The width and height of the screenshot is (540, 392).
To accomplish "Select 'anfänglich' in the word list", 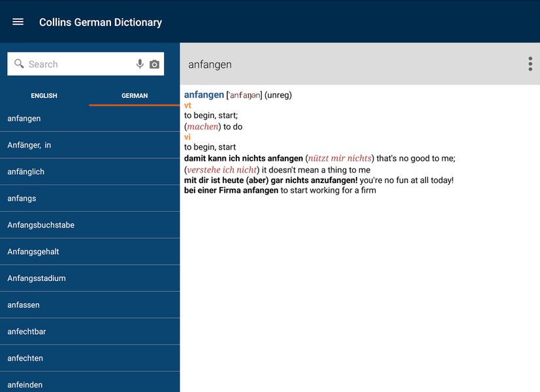I will pos(90,172).
